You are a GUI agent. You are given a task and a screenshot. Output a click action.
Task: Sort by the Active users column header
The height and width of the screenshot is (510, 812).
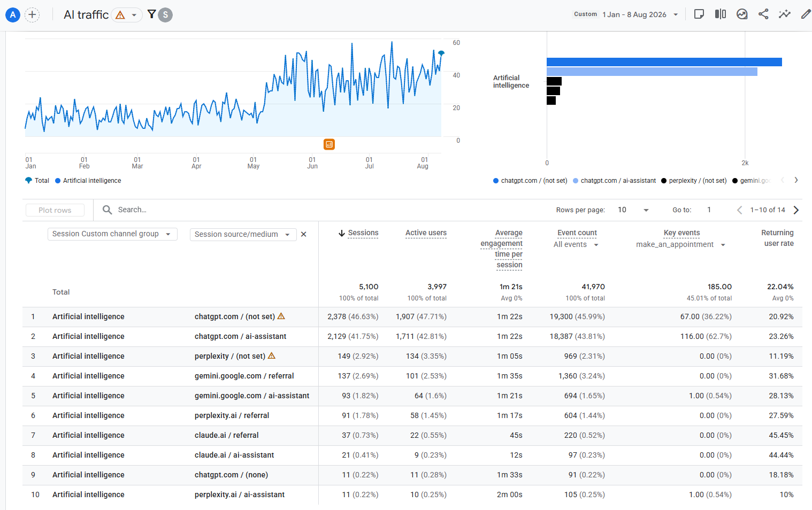pos(426,233)
